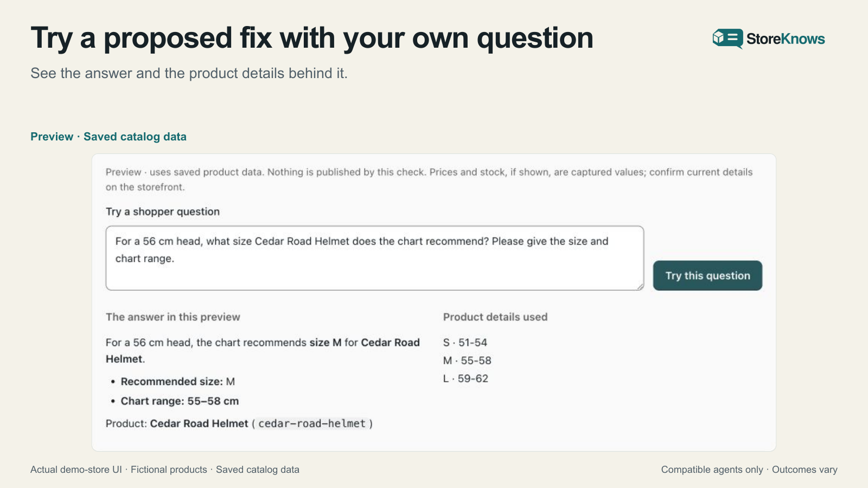
Task: Select the L · 59-62 size row
Action: pyautogui.click(x=465, y=378)
